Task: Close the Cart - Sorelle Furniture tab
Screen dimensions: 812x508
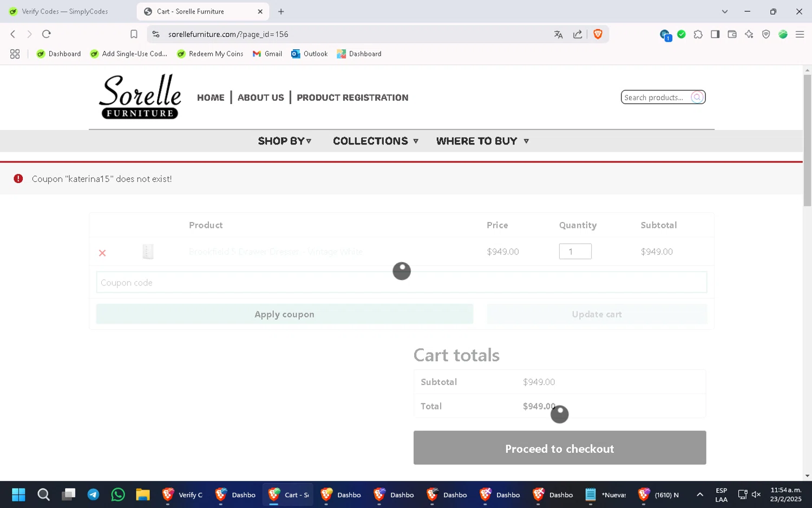Action: pos(260,11)
